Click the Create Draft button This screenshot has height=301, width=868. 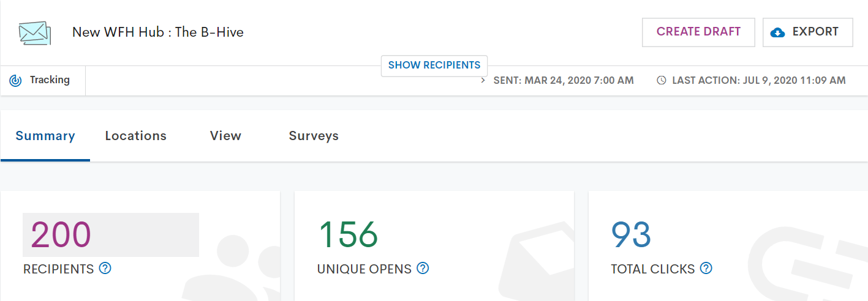click(x=698, y=32)
